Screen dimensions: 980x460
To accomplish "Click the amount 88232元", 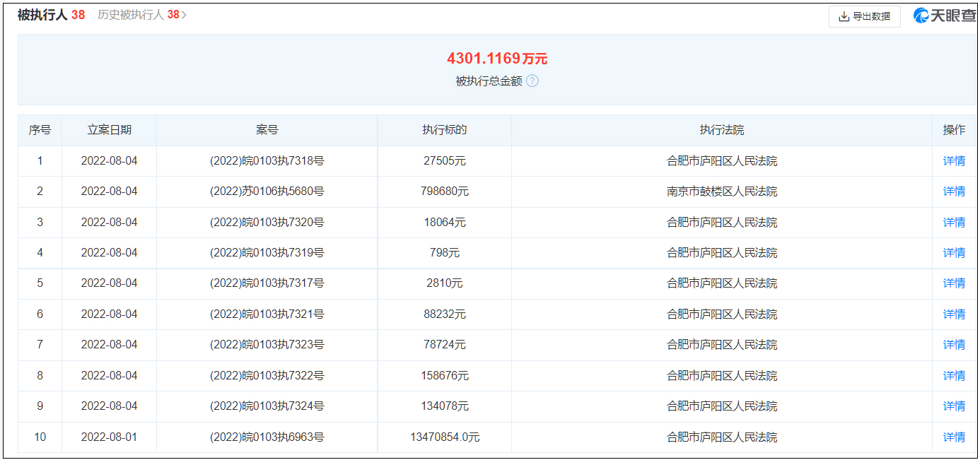I will pos(445,314).
